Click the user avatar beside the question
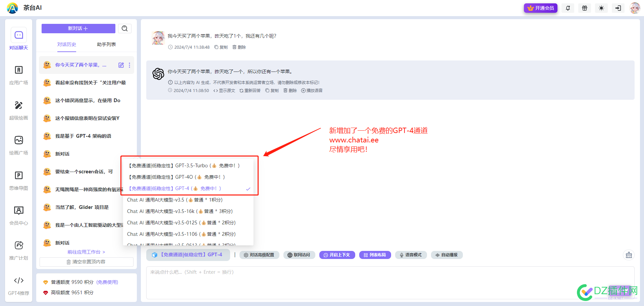644x306 pixels. pos(158,38)
